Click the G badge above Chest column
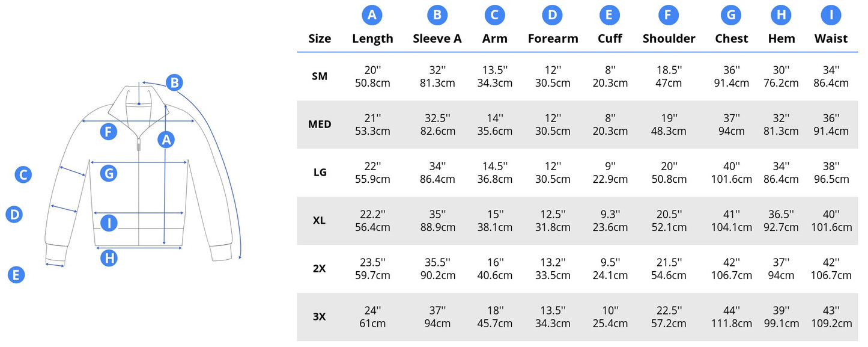Image resolution: width=868 pixels, height=347 pixels. (731, 15)
